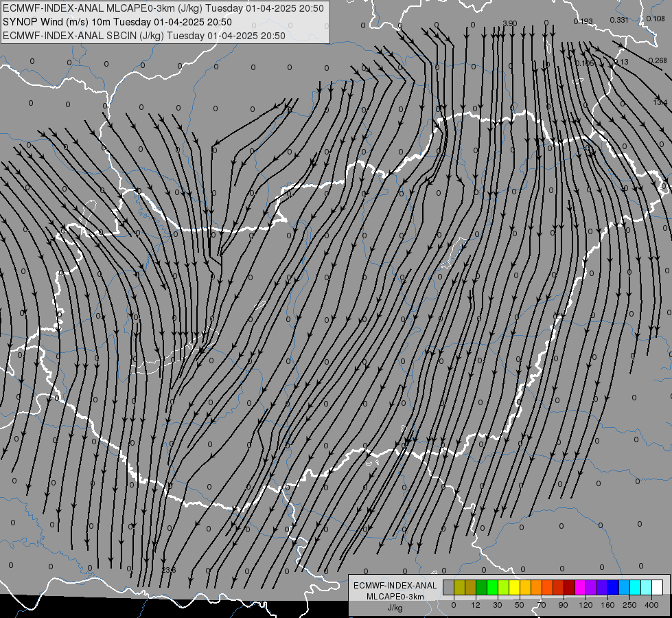The image size is (672, 618).
Task: Click the 0.268 value on the map
Action: coord(658,60)
